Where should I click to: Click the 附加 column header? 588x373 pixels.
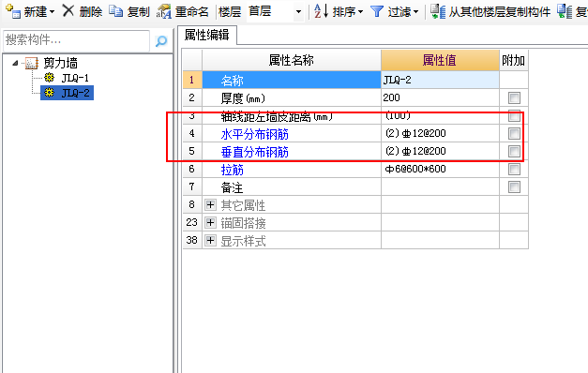(x=513, y=60)
